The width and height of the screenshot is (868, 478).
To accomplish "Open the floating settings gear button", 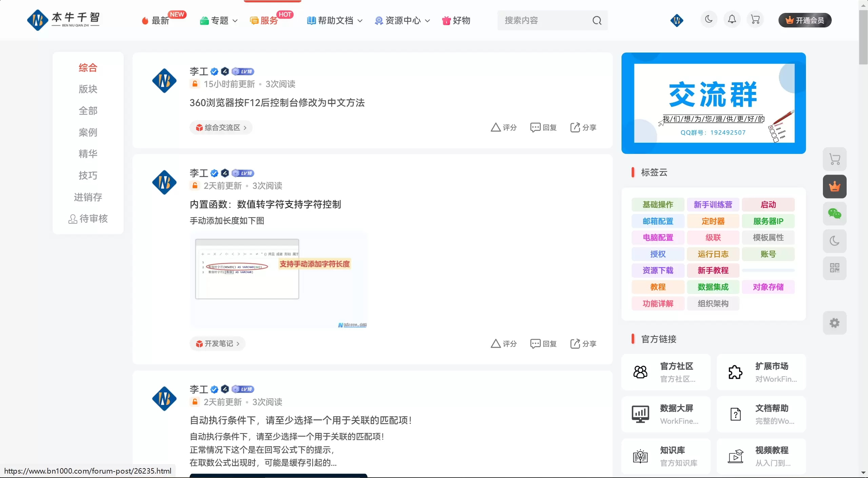I will tap(834, 323).
